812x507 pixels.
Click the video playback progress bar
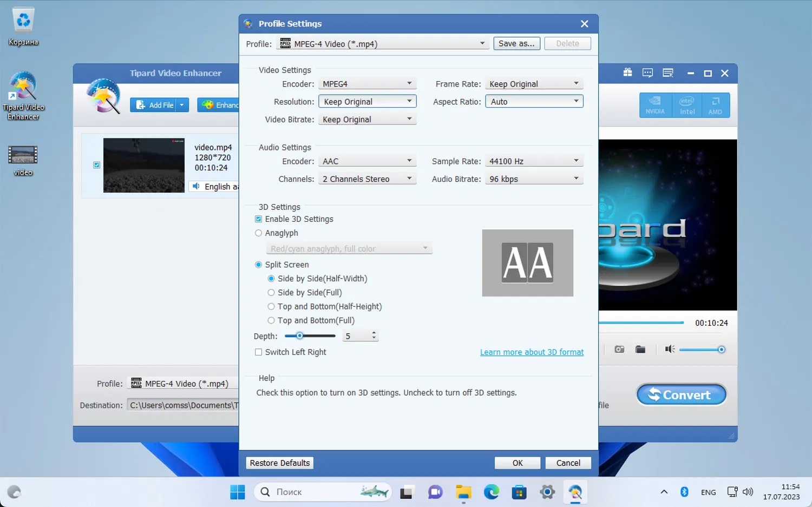click(641, 322)
